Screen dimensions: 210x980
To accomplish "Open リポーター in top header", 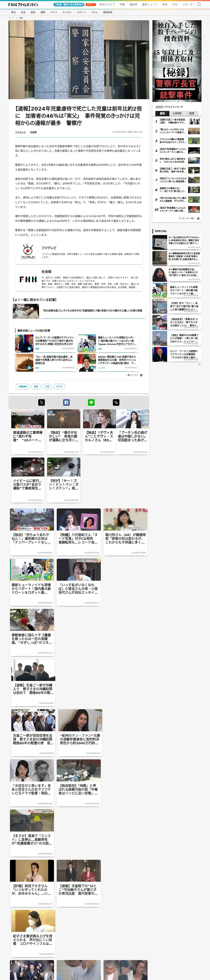I will pyautogui.click(x=189, y=5).
